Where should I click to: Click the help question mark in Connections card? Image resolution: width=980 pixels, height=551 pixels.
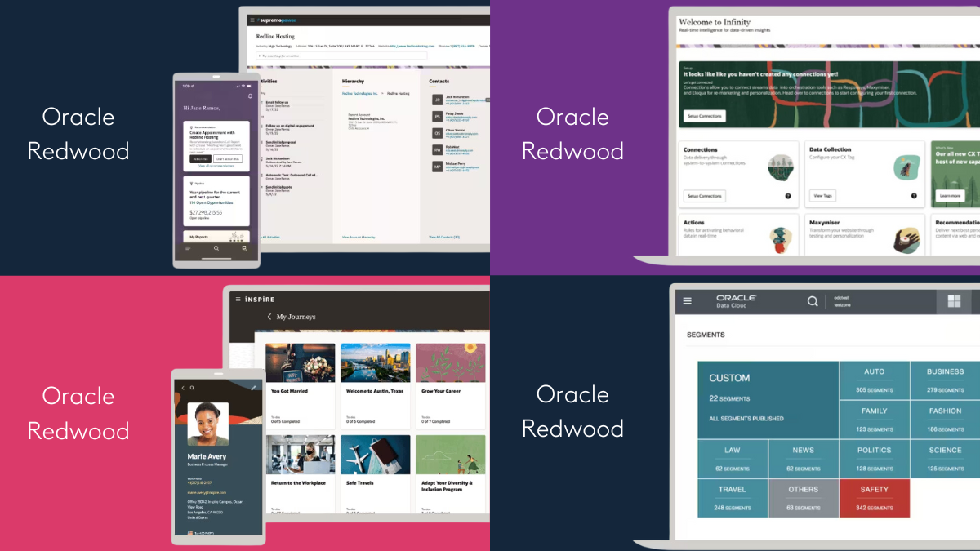[x=788, y=196]
